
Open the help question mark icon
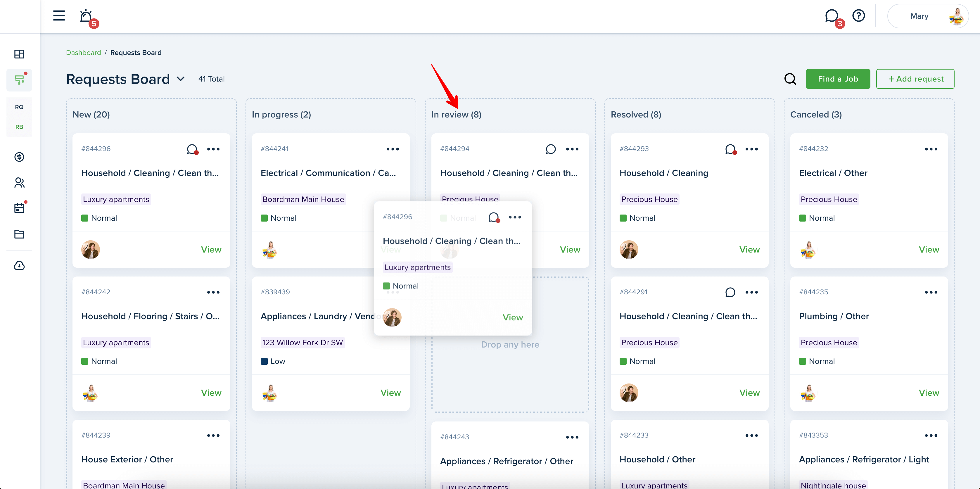(x=858, y=15)
